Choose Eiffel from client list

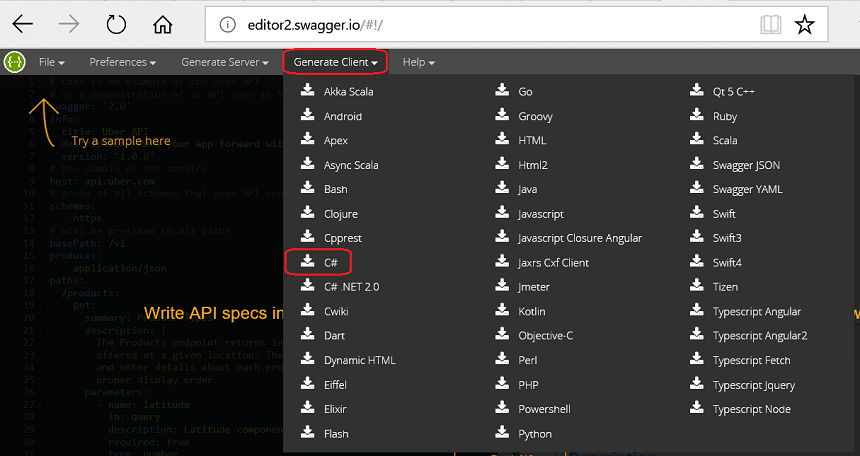[335, 385]
